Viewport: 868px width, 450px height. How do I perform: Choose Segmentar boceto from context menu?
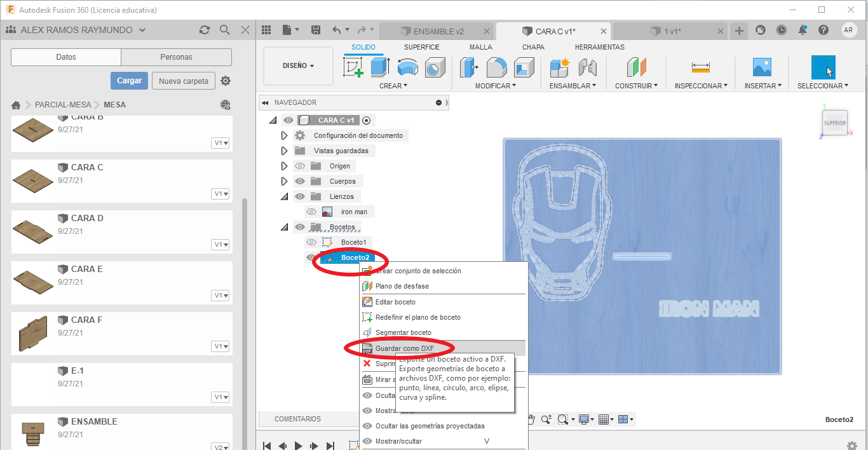point(443,332)
